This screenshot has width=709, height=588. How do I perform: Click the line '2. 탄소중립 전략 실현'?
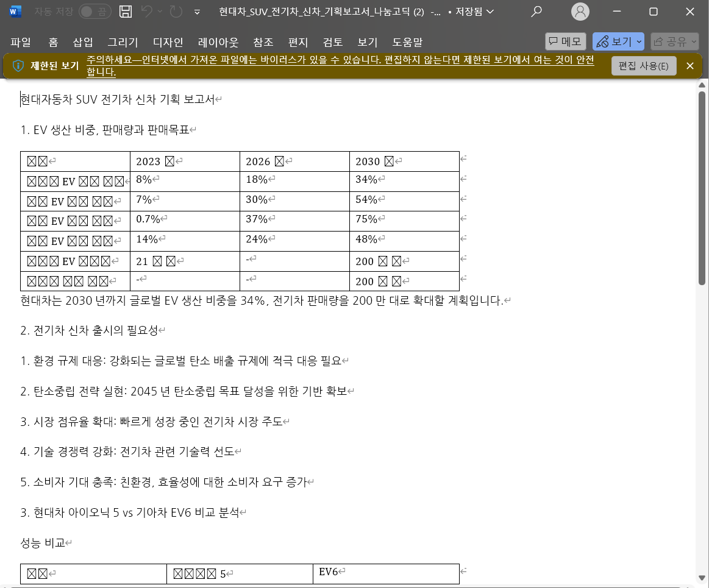tap(183, 391)
